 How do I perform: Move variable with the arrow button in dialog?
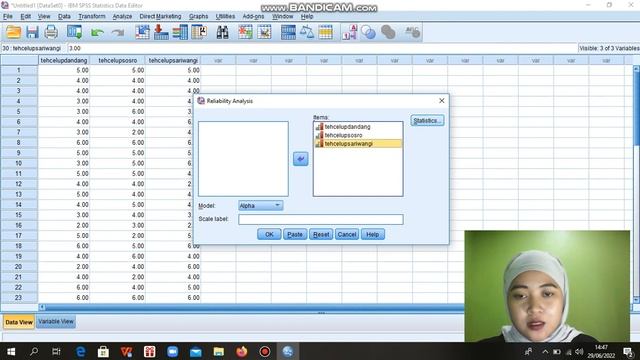click(300, 159)
